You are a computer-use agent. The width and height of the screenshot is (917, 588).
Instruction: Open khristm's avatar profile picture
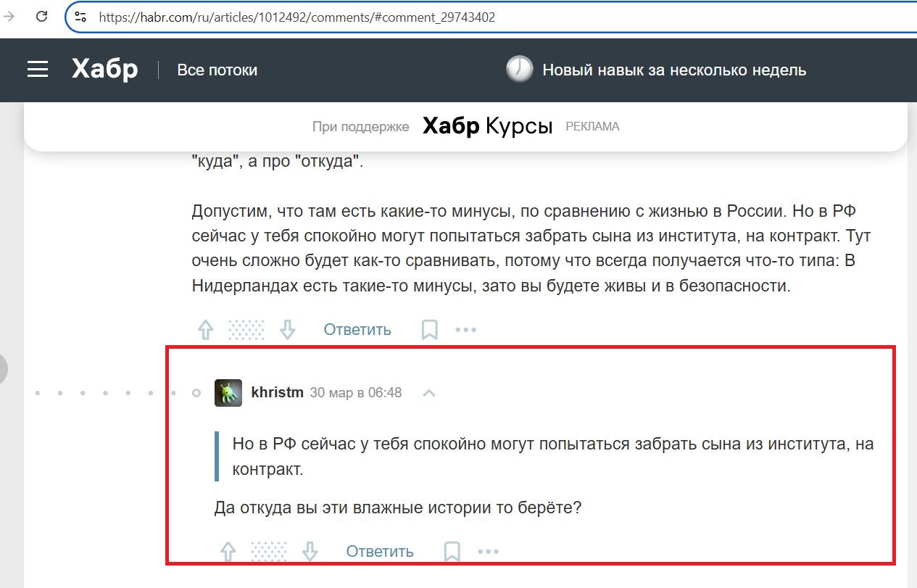click(x=228, y=393)
